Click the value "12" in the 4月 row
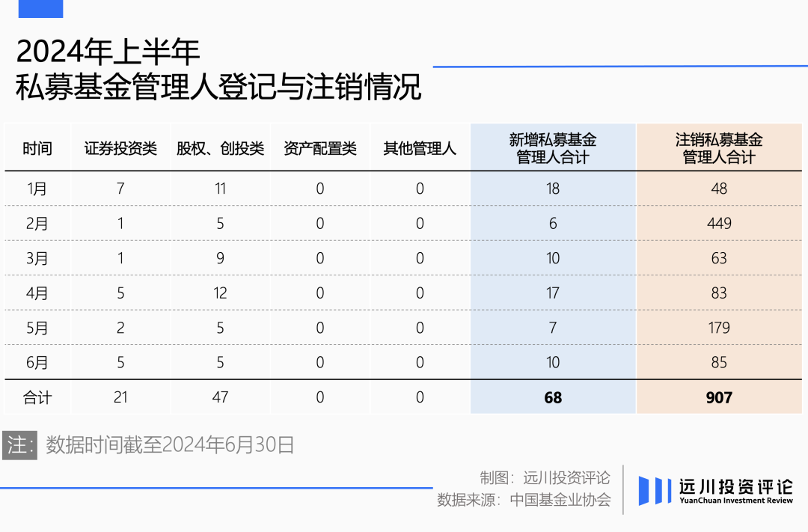The width and height of the screenshot is (808, 532). (220, 293)
